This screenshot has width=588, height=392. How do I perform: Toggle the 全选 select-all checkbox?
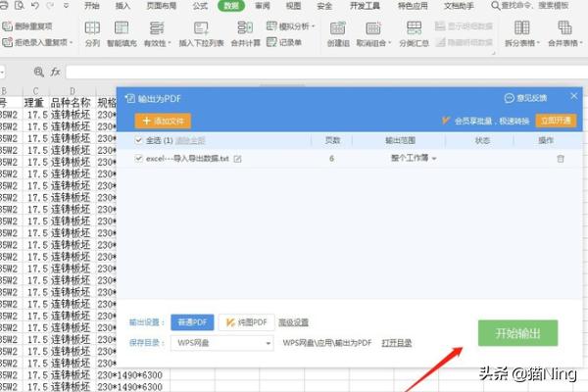click(x=139, y=140)
